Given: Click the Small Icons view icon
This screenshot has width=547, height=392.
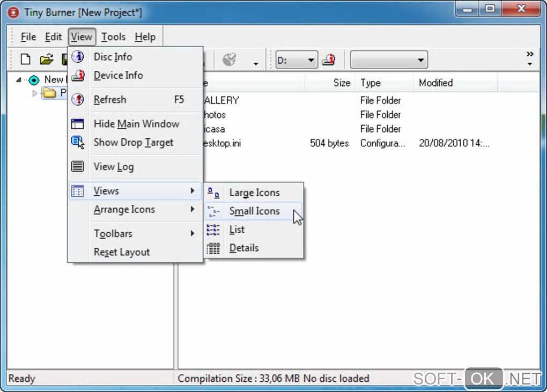Looking at the screenshot, I should (x=213, y=211).
